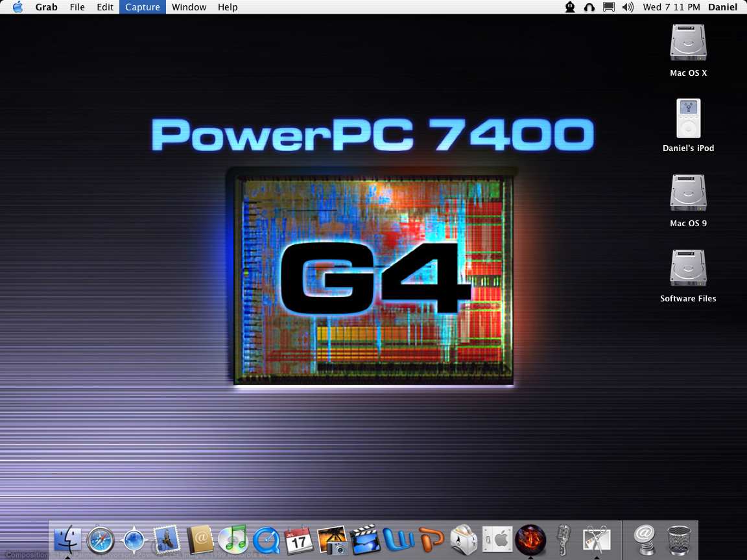Open the Grab application menu

pos(46,7)
